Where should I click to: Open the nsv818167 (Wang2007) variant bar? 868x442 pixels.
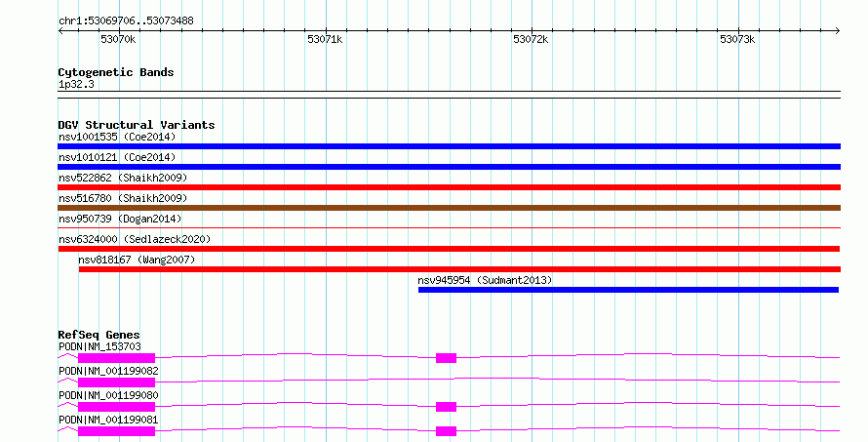(459, 269)
